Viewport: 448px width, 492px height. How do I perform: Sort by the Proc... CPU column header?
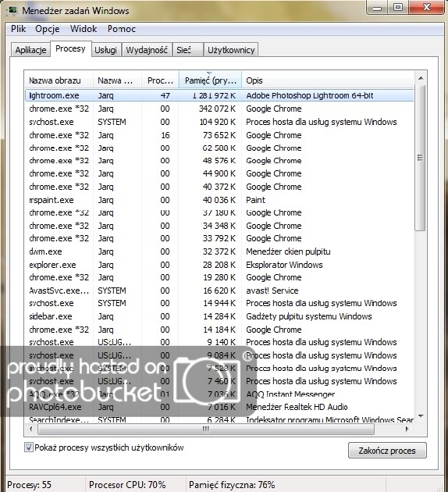tap(160, 80)
